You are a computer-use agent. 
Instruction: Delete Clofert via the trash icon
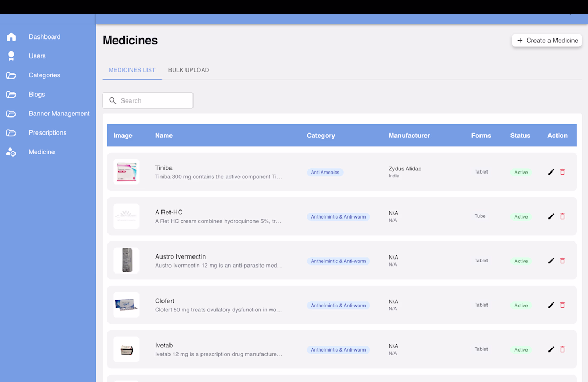(x=562, y=305)
